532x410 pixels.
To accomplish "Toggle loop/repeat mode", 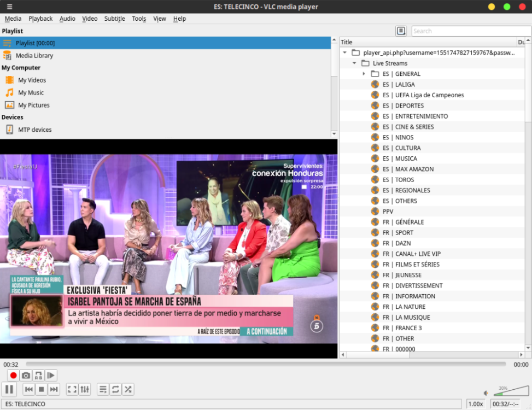I will 115,389.
